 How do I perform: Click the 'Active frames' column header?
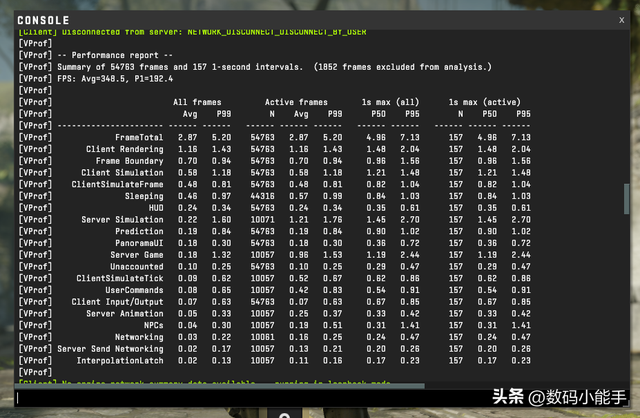tap(296, 102)
